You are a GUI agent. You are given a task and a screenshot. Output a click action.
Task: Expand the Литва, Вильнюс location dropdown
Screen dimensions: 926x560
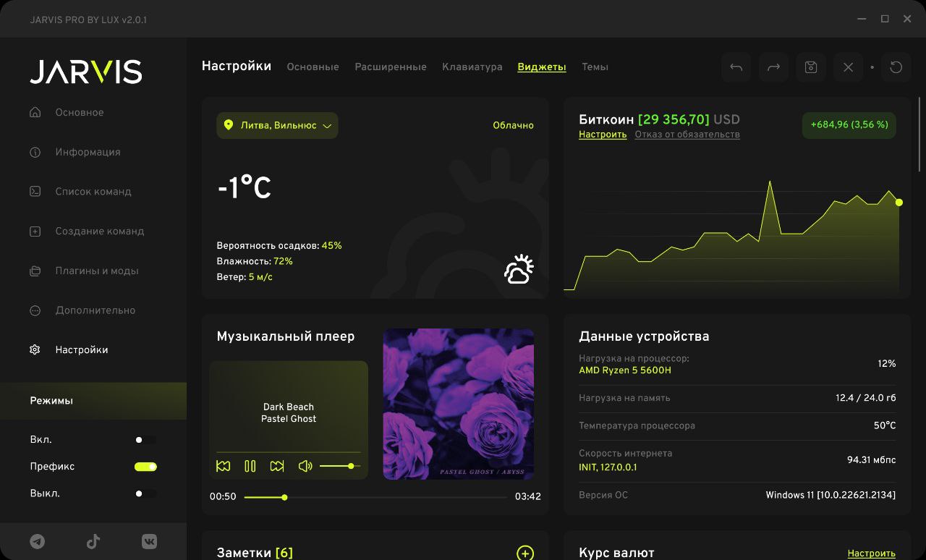pos(277,126)
